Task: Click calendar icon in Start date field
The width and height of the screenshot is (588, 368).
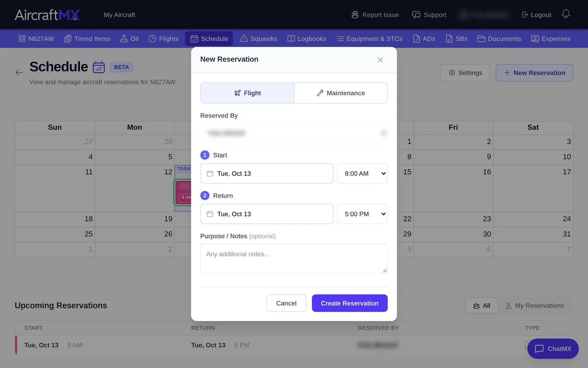Action: click(210, 173)
